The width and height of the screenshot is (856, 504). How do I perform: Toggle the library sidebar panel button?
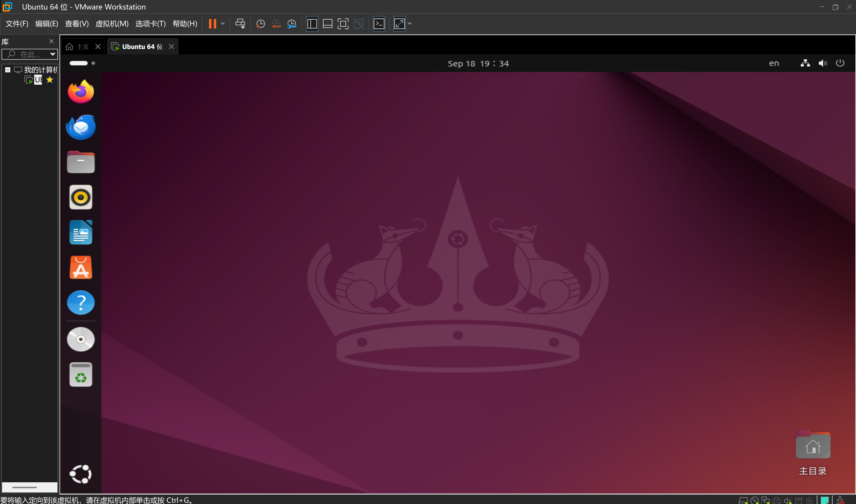[312, 24]
